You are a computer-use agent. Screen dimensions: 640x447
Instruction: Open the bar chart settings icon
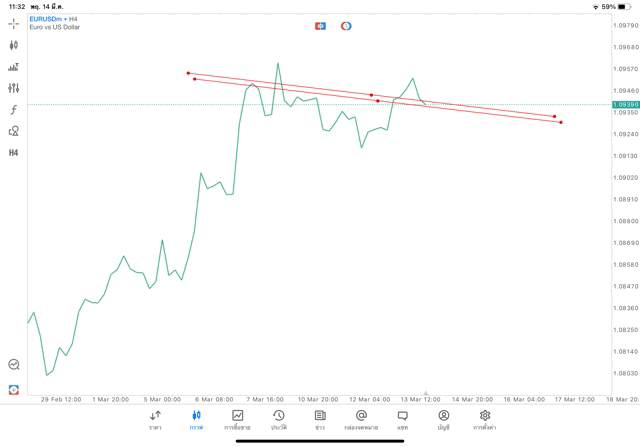tap(13, 67)
